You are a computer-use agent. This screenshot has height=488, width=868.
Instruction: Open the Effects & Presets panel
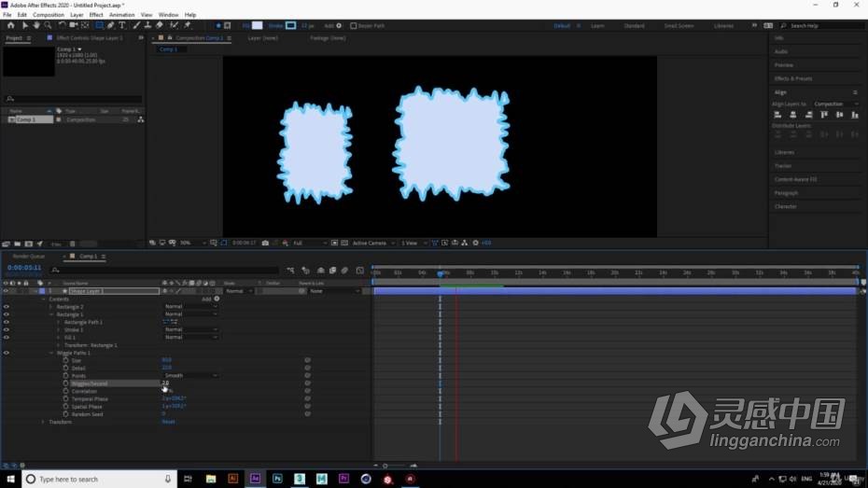click(793, 78)
